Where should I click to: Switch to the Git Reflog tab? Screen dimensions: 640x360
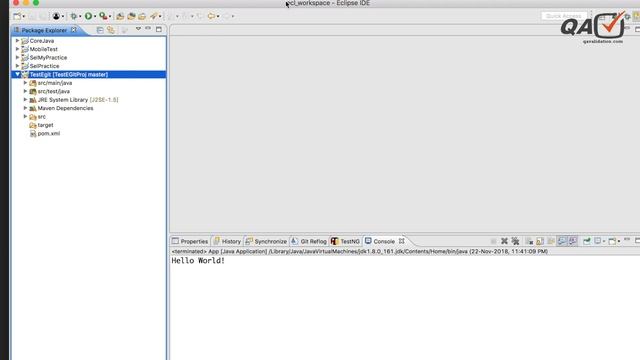[309, 241]
